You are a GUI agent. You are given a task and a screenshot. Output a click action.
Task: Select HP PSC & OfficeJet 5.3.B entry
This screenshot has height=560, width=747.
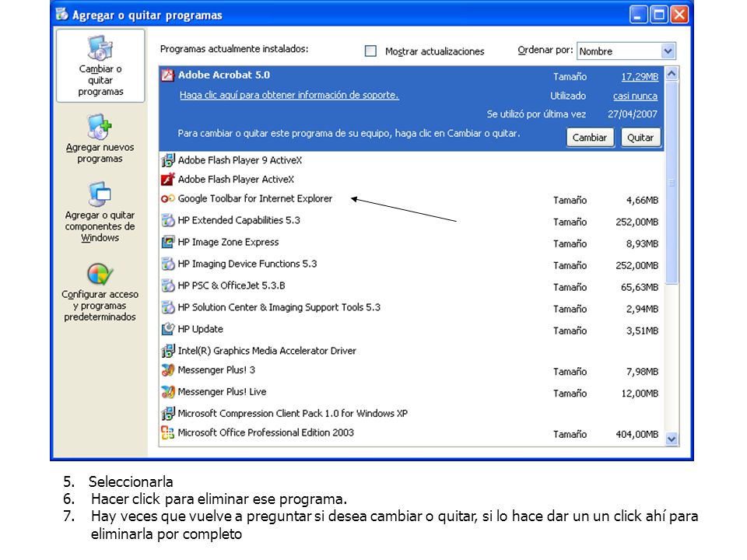point(412,286)
